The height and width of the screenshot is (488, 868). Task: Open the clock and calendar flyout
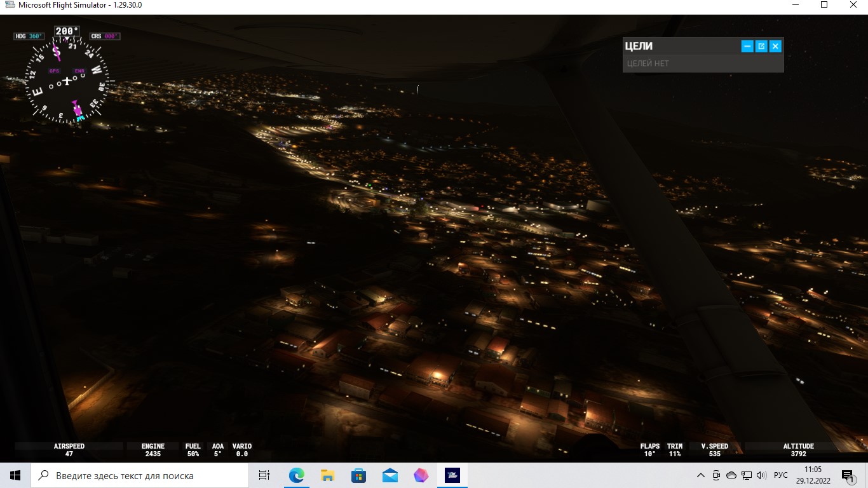coord(813,475)
